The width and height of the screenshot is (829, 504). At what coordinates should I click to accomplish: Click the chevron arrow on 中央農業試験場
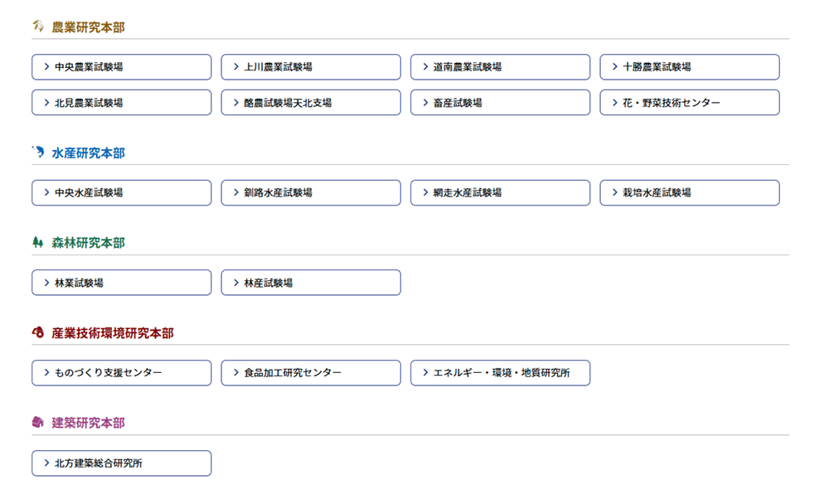(x=46, y=67)
